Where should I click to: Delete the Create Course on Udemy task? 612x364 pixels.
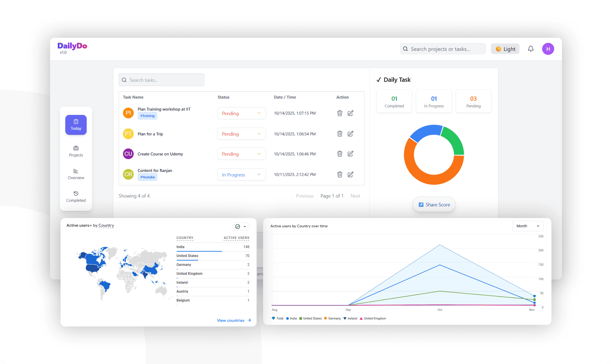[340, 154]
